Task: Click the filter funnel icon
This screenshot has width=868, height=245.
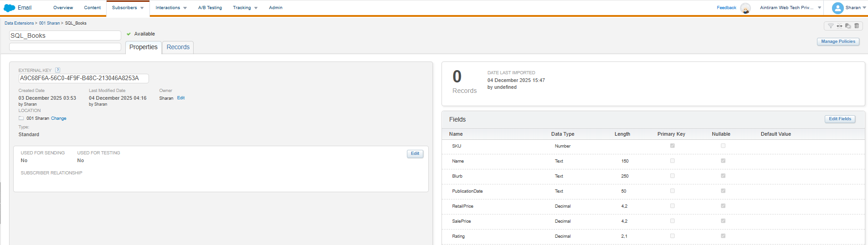Action: pyautogui.click(x=831, y=26)
